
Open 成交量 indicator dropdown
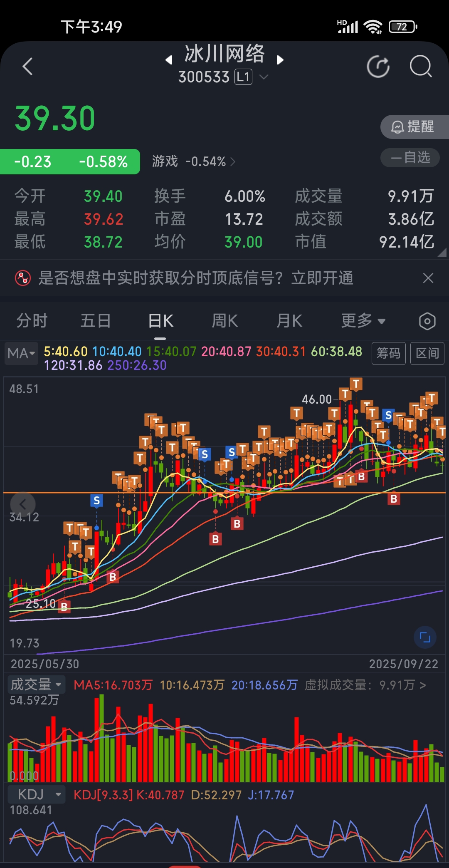(x=37, y=684)
